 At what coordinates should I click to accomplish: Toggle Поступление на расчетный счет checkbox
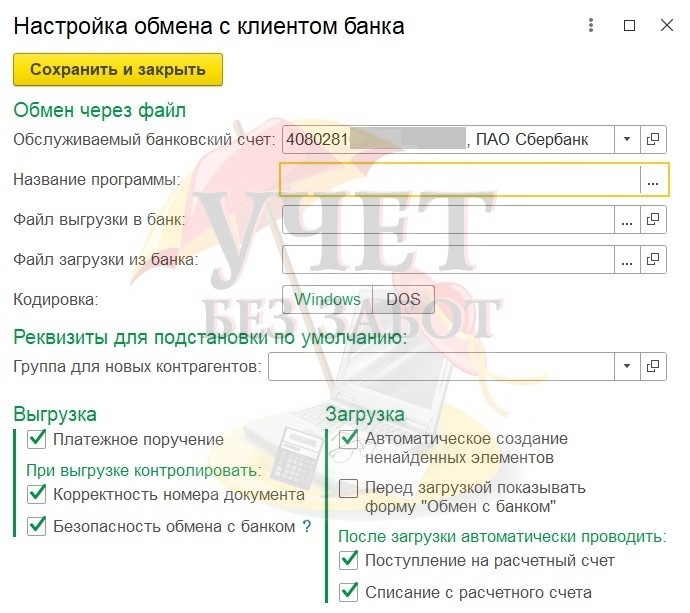click(x=349, y=560)
